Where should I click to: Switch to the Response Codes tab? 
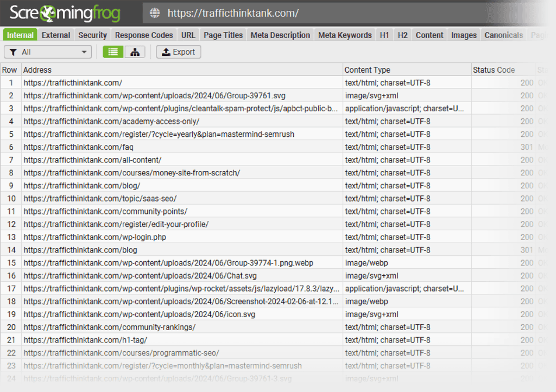coord(144,35)
